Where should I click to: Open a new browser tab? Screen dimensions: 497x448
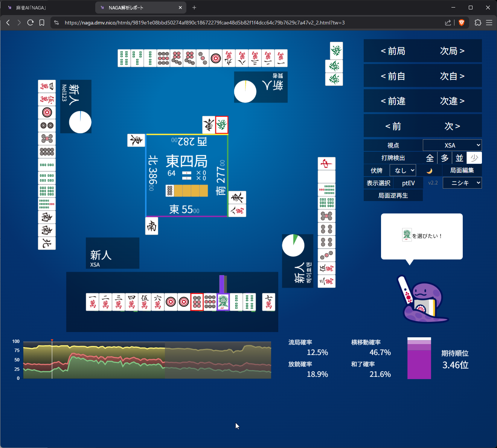pyautogui.click(x=194, y=8)
